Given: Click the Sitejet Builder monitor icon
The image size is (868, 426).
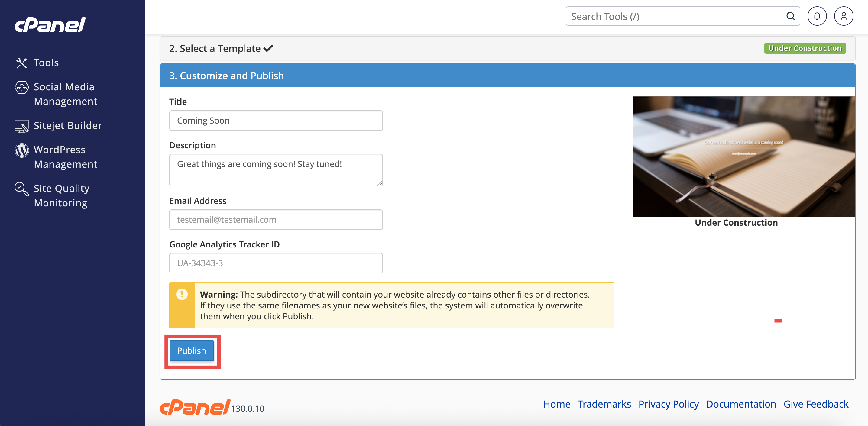Looking at the screenshot, I should pyautogui.click(x=21, y=126).
